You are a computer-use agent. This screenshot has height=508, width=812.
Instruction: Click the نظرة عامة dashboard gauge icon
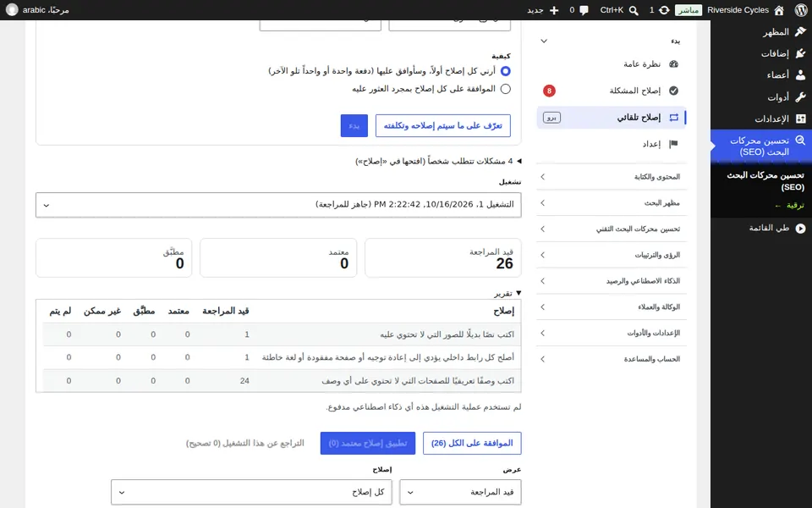(674, 63)
